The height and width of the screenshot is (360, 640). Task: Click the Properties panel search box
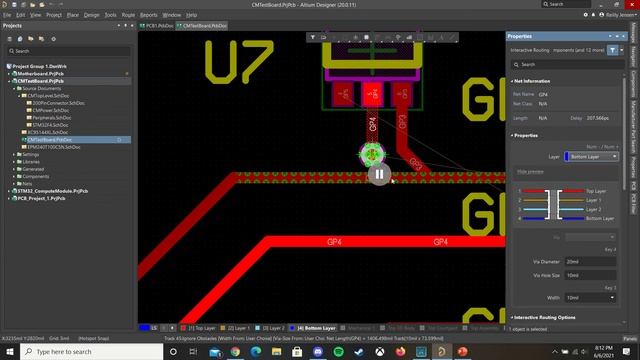point(568,64)
